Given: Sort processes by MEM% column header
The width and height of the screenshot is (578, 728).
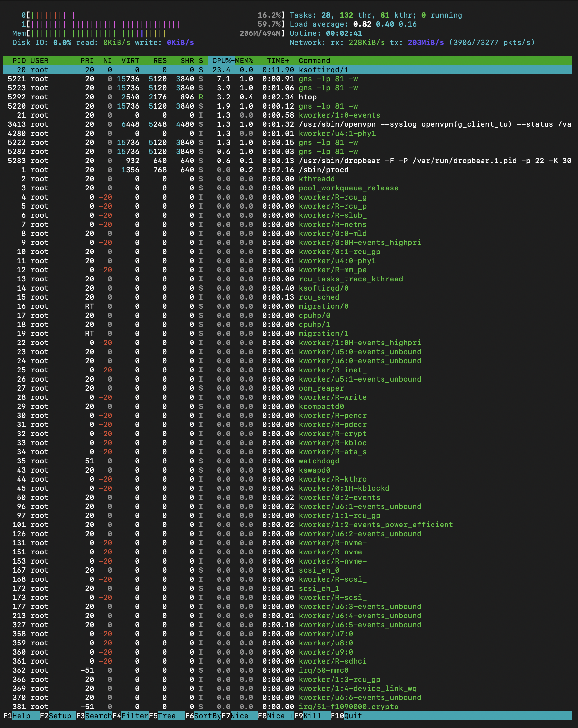Looking at the screenshot, I should click(x=244, y=61).
